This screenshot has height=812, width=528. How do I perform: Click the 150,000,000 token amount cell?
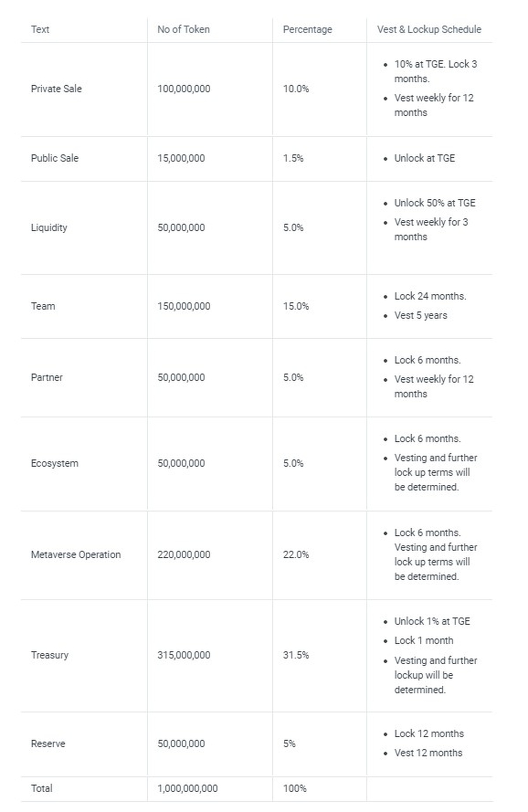pyautogui.click(x=184, y=306)
